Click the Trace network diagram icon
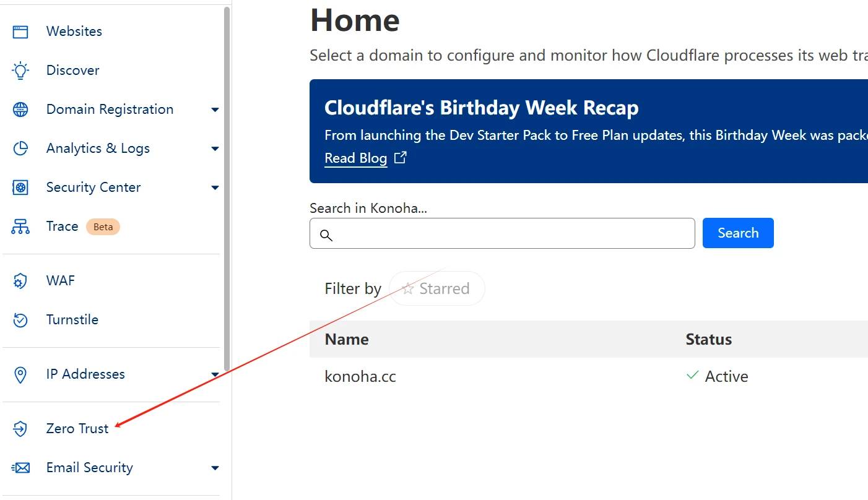The image size is (868, 500). [x=20, y=226]
